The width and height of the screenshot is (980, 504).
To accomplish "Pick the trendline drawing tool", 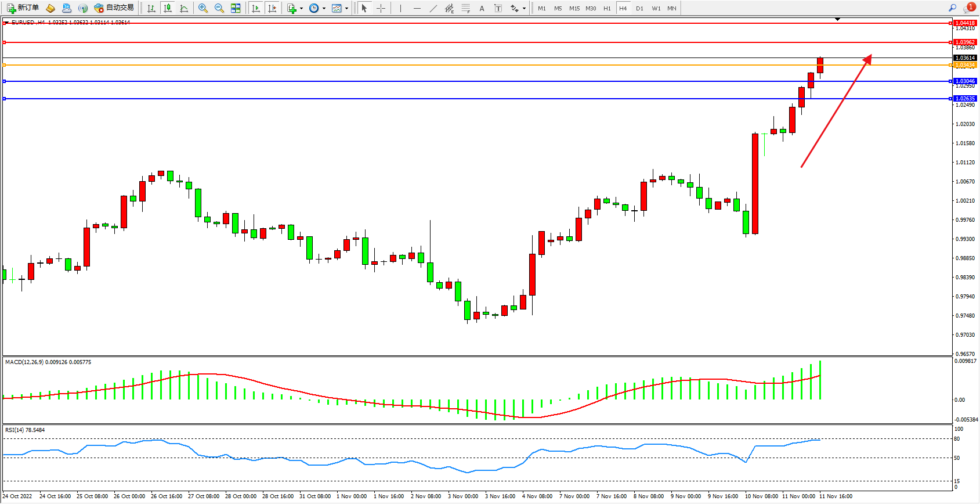I will pos(433,8).
